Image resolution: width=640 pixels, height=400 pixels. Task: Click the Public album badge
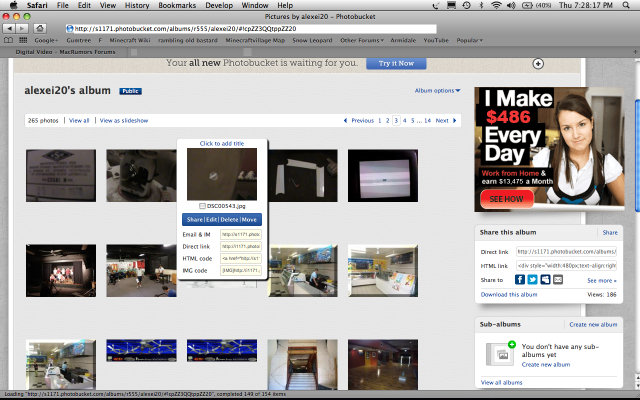coord(130,91)
